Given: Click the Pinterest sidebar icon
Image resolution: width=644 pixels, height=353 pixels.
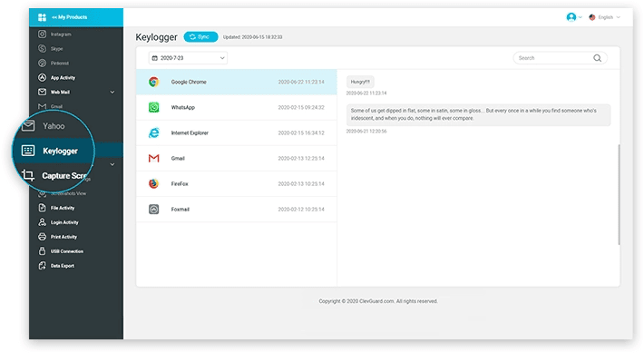Looking at the screenshot, I should tap(42, 63).
